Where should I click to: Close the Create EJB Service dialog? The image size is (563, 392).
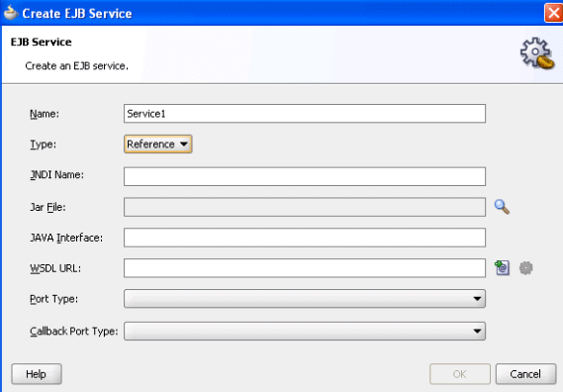click(x=554, y=13)
